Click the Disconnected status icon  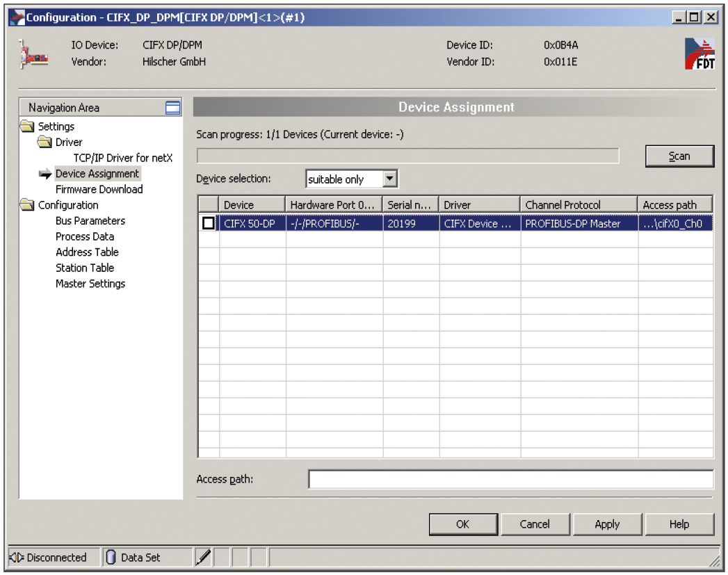pyautogui.click(x=17, y=558)
